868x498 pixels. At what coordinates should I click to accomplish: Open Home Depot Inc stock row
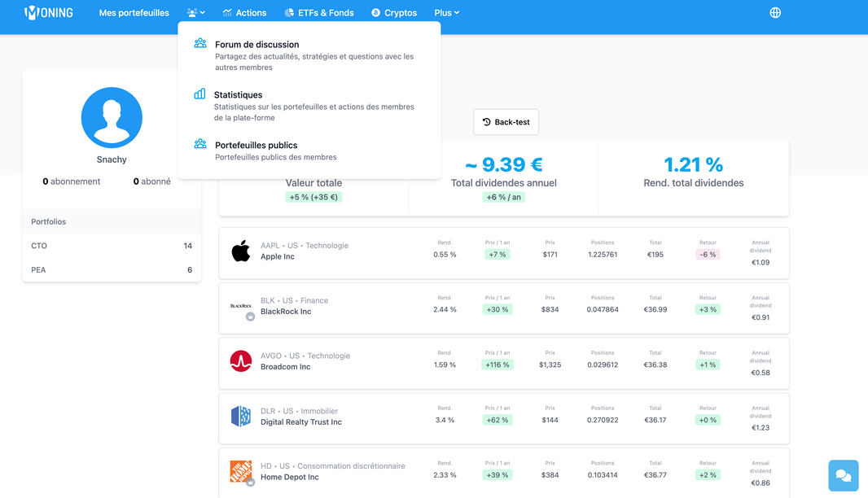pyautogui.click(x=504, y=473)
